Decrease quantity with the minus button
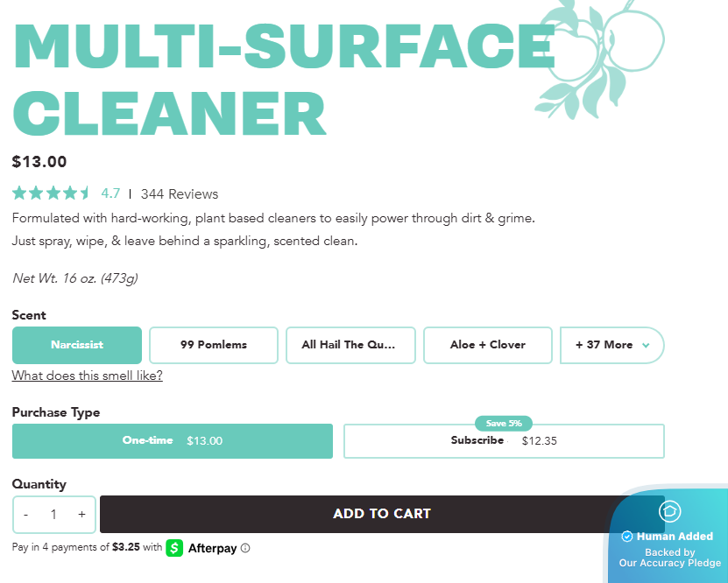Image resolution: width=728 pixels, height=583 pixels. (x=26, y=515)
